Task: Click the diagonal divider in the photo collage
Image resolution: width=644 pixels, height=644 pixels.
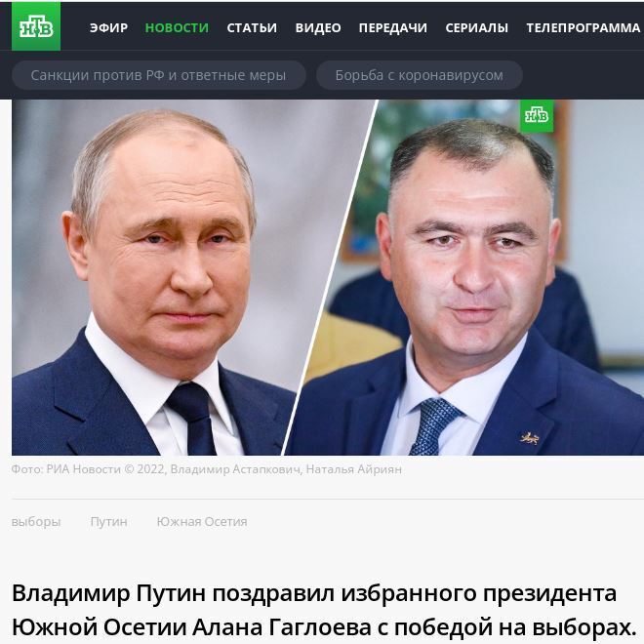Action: click(330, 277)
